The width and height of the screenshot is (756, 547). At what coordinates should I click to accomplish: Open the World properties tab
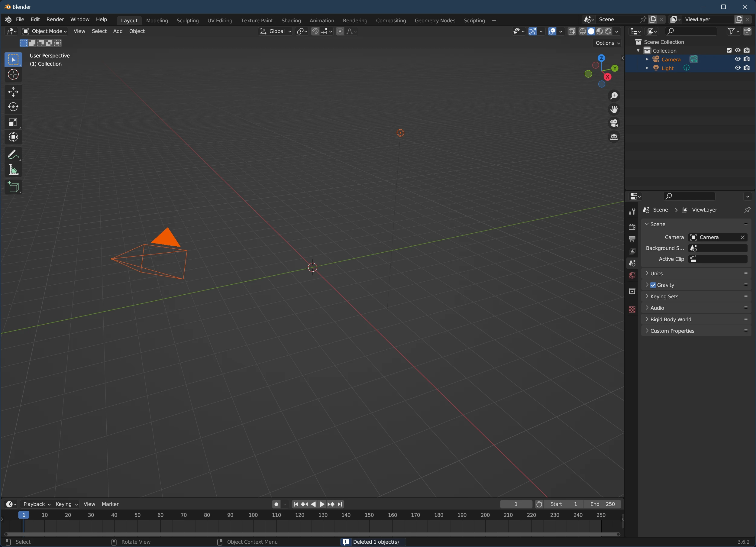(x=632, y=275)
